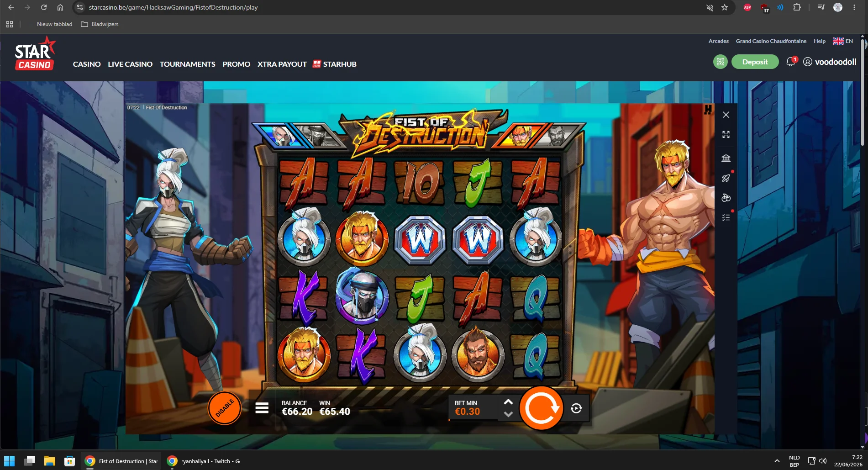Switch to Fist of Destruction taskbar window
This screenshot has height=470, width=868.
[x=121, y=461]
